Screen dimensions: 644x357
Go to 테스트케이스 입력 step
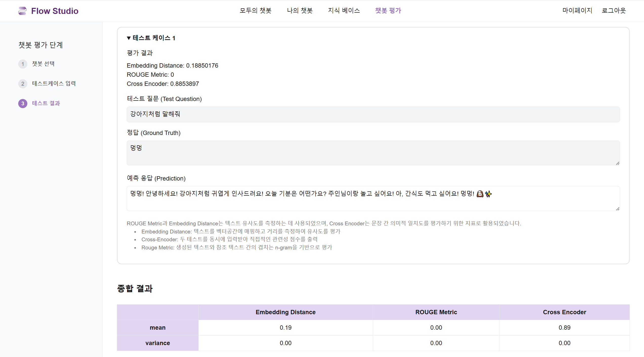point(54,84)
